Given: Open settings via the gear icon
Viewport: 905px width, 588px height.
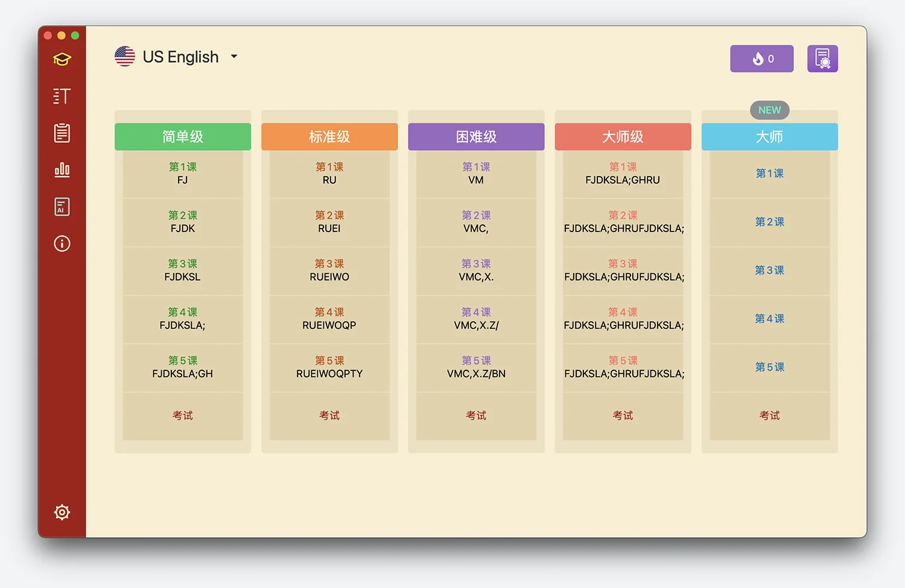Looking at the screenshot, I should tap(62, 512).
